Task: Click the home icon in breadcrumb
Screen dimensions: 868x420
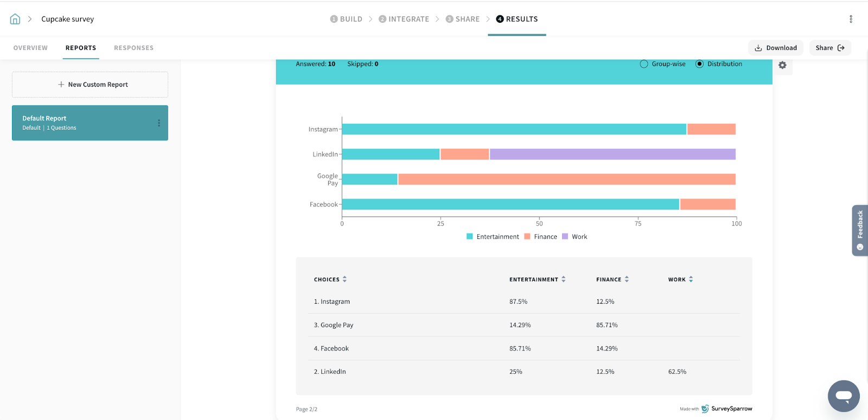Action: [15, 19]
